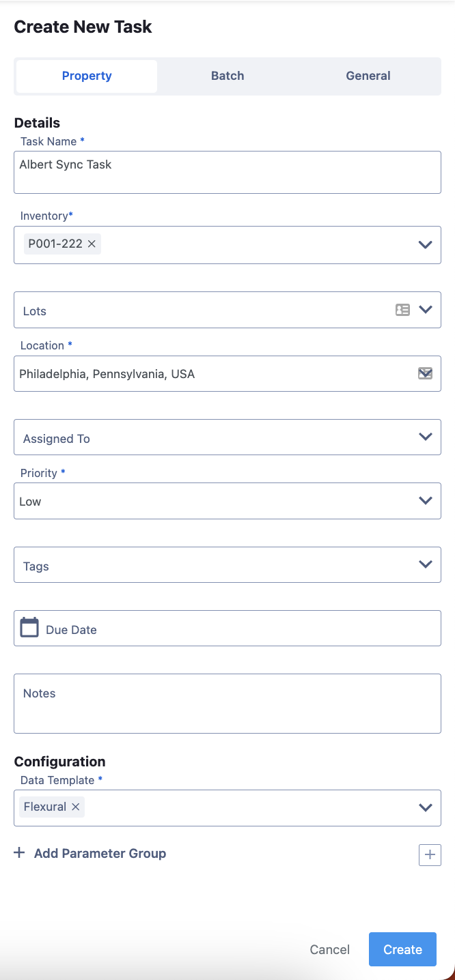Click the plus icon before Add Parameter Group
Viewport: 455px width, 980px height.
(20, 853)
